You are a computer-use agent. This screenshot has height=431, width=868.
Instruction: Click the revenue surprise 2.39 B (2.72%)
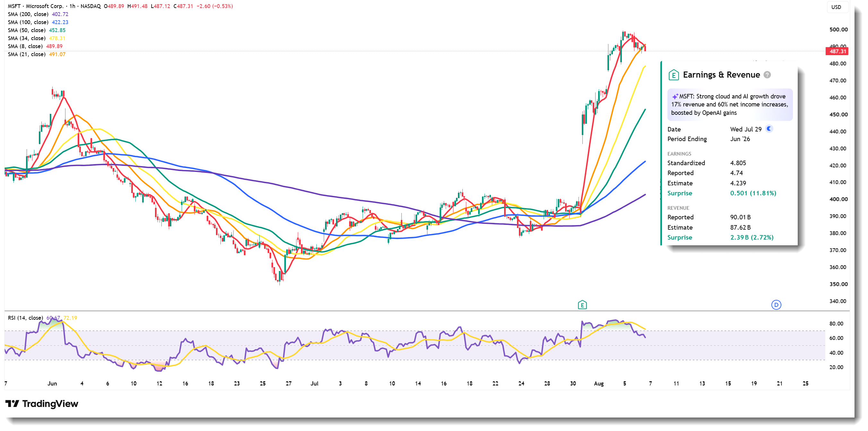pos(752,237)
